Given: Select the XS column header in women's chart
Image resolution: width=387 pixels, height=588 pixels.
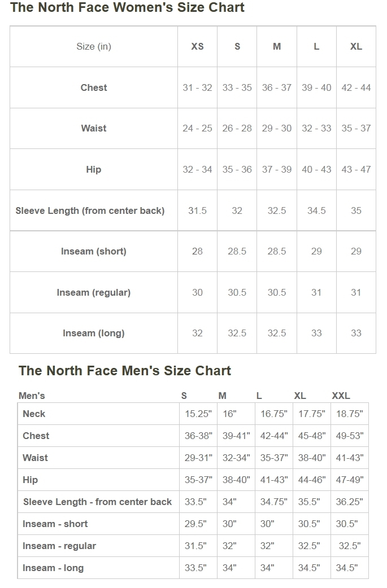Looking at the screenshot, I should 197,47.
